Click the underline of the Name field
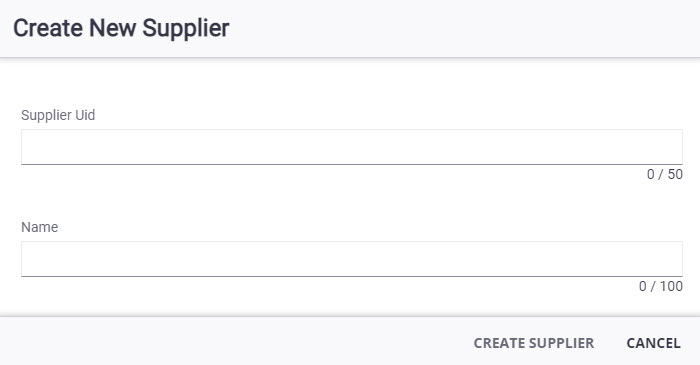 tap(352, 276)
